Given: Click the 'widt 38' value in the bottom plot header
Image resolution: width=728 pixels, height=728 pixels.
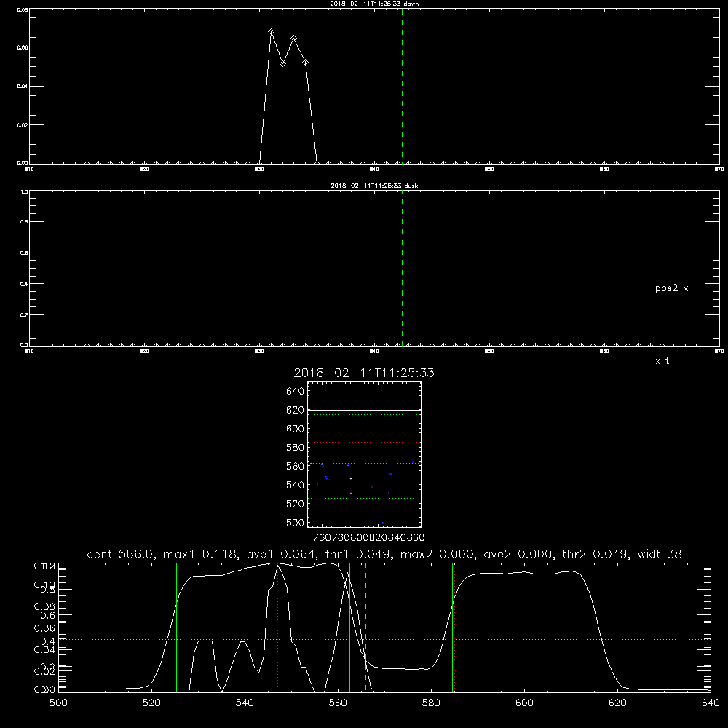Looking at the screenshot, I should [660, 554].
